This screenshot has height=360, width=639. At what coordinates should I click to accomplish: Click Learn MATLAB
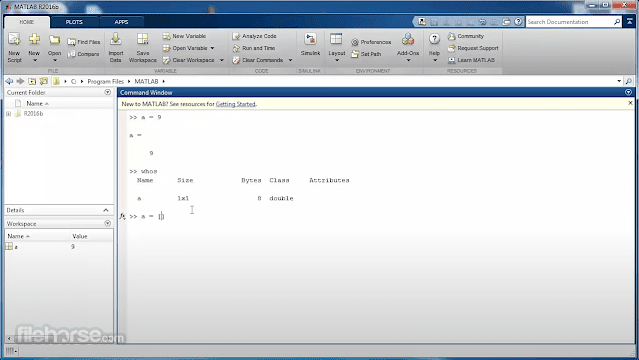[x=471, y=60]
